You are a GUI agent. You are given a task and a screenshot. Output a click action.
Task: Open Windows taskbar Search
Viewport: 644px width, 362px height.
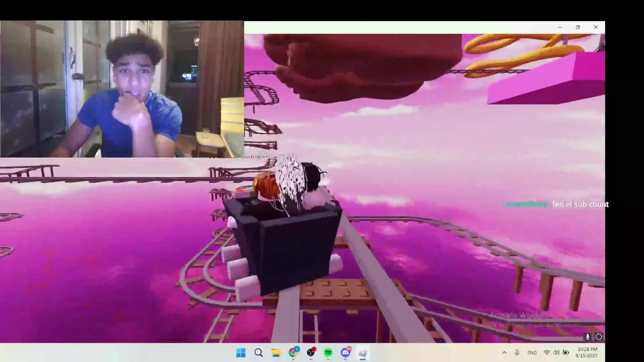coord(259,353)
